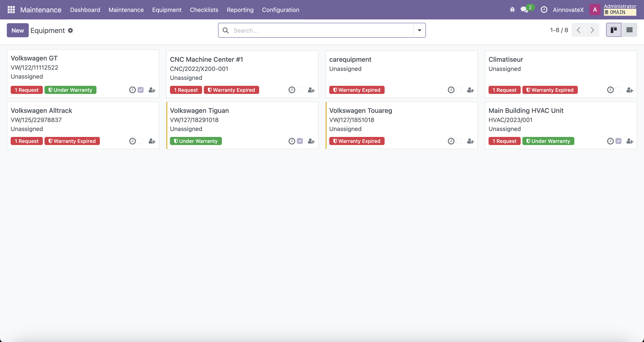Toggle checkbox on CNC Machine Center #1 card
The image size is (644, 342).
coord(300,90)
